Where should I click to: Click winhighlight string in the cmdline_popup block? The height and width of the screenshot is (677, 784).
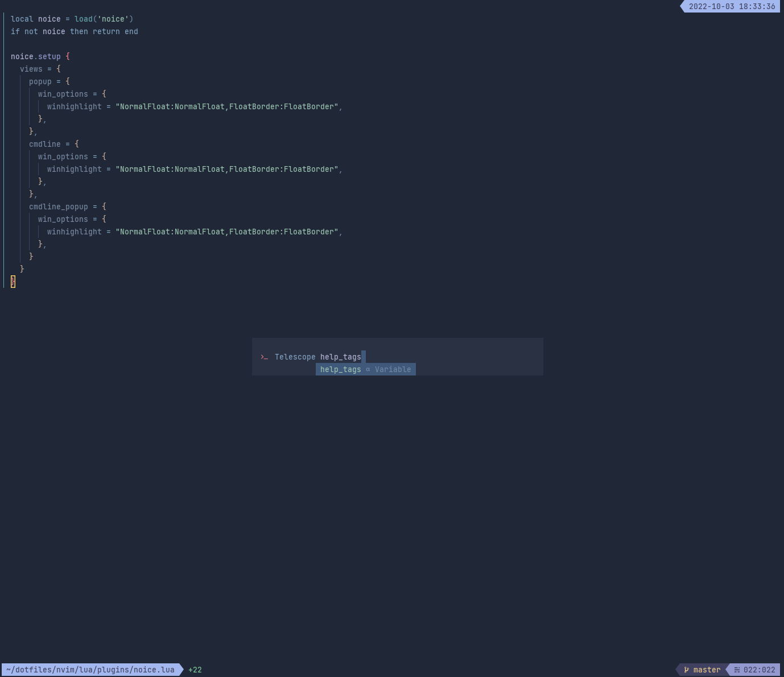coord(227,232)
